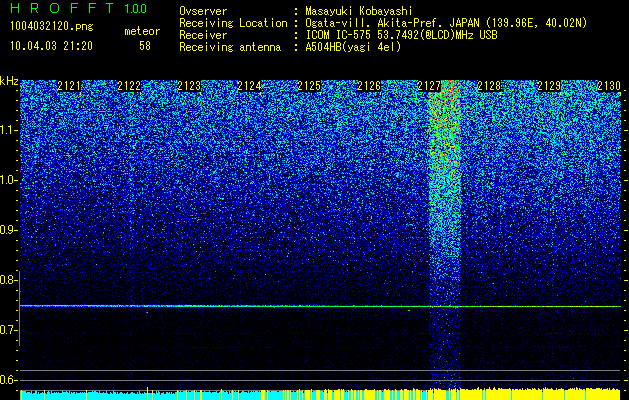Select the Ogata-vill. Akita-Pref. JAPAN location text
Image resolution: width=629 pixels, height=400 pixels.
[x=448, y=23]
